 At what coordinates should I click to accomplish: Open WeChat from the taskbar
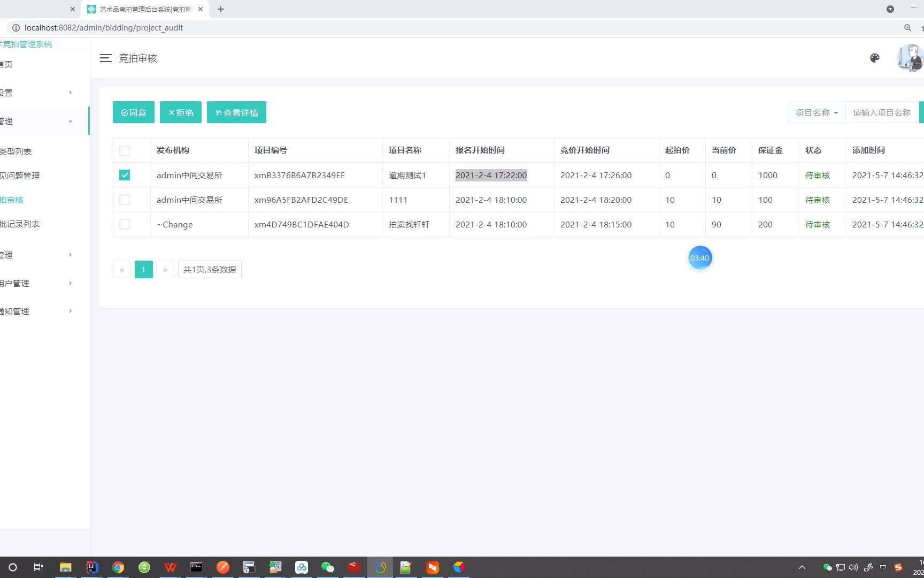[328, 567]
